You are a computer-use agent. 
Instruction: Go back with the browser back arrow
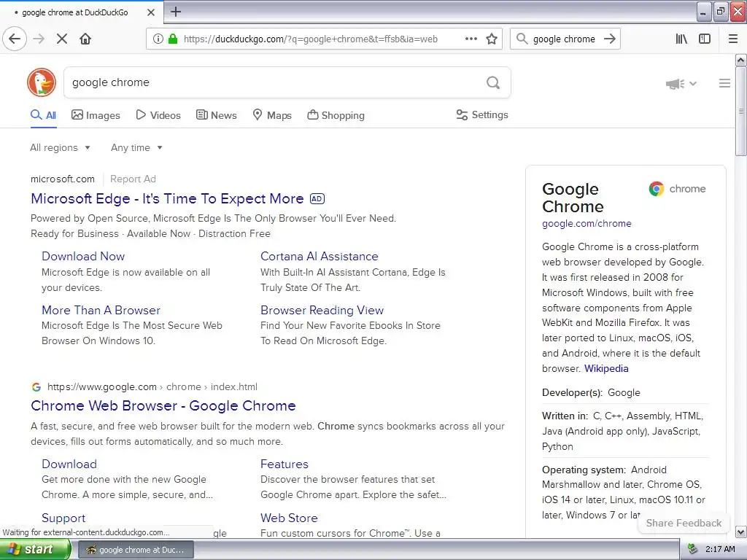click(15, 39)
